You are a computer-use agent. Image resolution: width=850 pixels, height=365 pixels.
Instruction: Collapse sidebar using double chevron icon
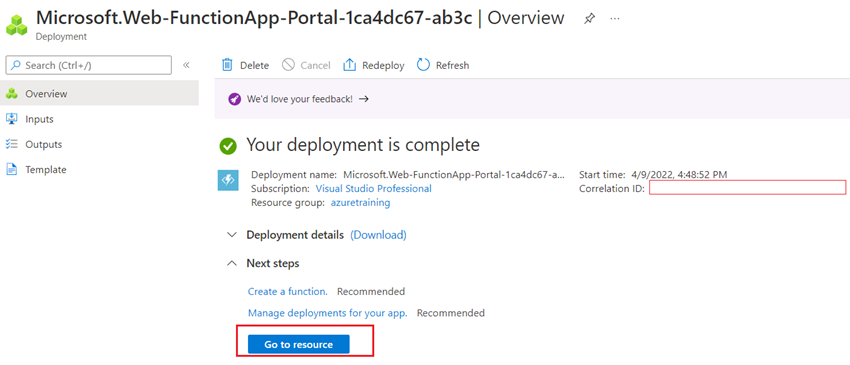pos(186,65)
